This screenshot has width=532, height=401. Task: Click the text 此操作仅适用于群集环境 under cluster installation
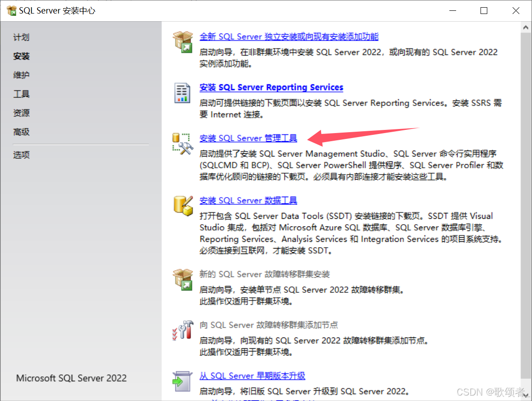[x=246, y=301]
